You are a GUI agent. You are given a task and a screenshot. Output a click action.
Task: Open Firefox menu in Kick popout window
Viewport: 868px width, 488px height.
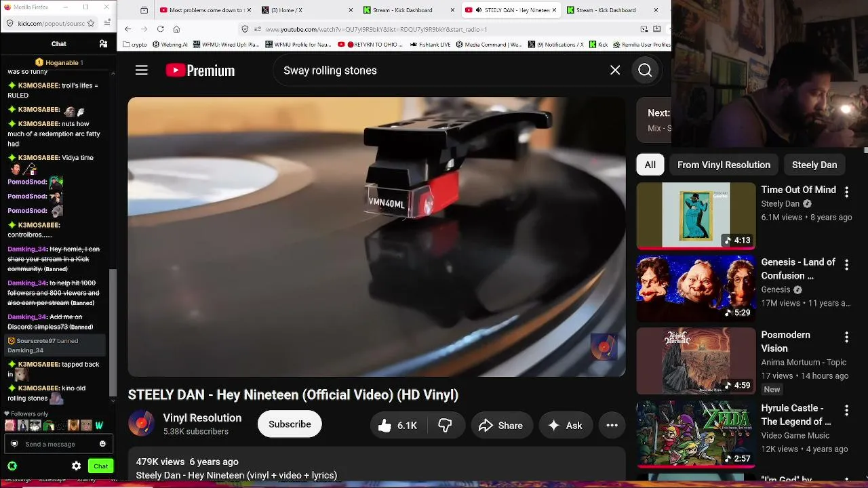coord(107,23)
